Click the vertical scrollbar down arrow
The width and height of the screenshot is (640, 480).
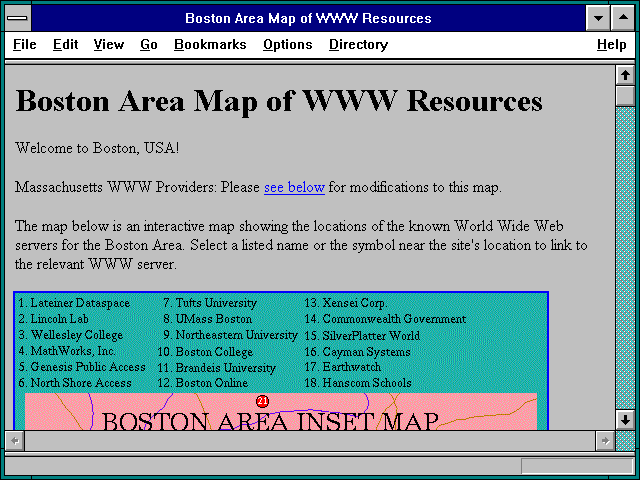pyautogui.click(x=625, y=420)
